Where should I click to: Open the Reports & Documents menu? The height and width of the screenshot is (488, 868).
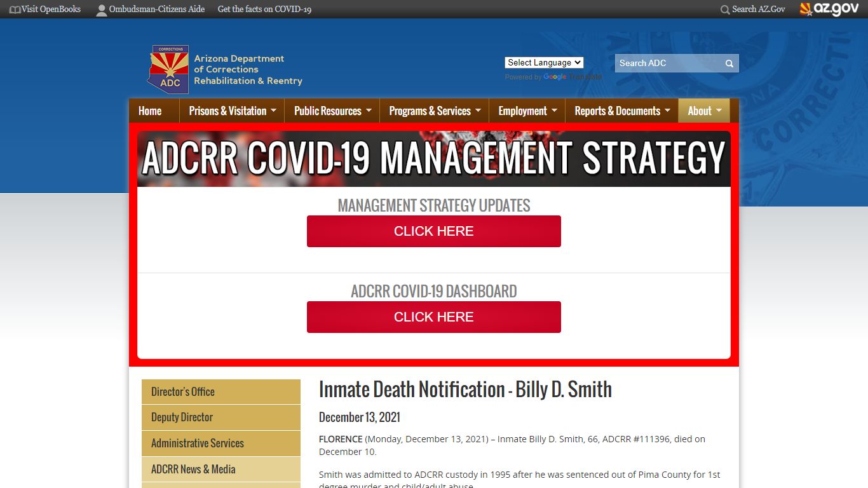point(622,111)
